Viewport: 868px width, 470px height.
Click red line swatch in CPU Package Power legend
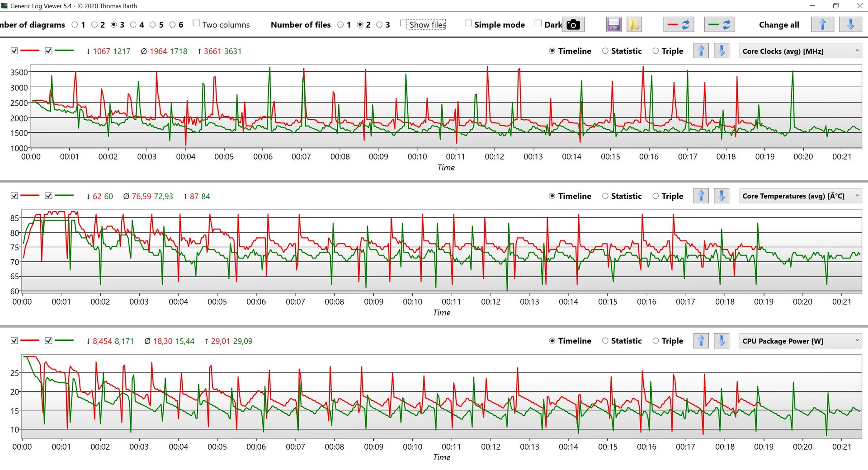(30, 340)
